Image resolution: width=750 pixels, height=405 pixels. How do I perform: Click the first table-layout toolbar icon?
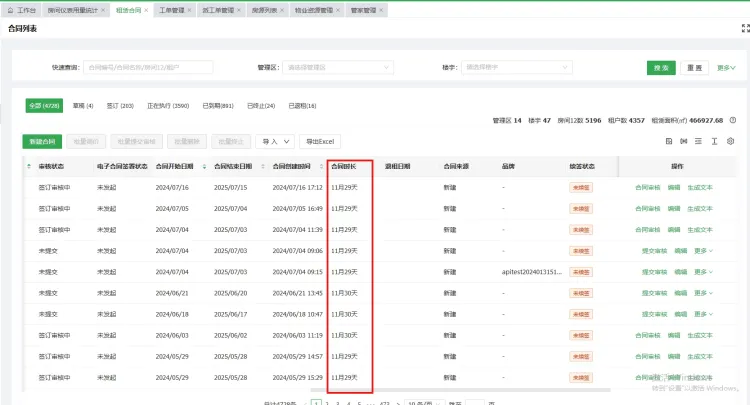pyautogui.click(x=669, y=142)
